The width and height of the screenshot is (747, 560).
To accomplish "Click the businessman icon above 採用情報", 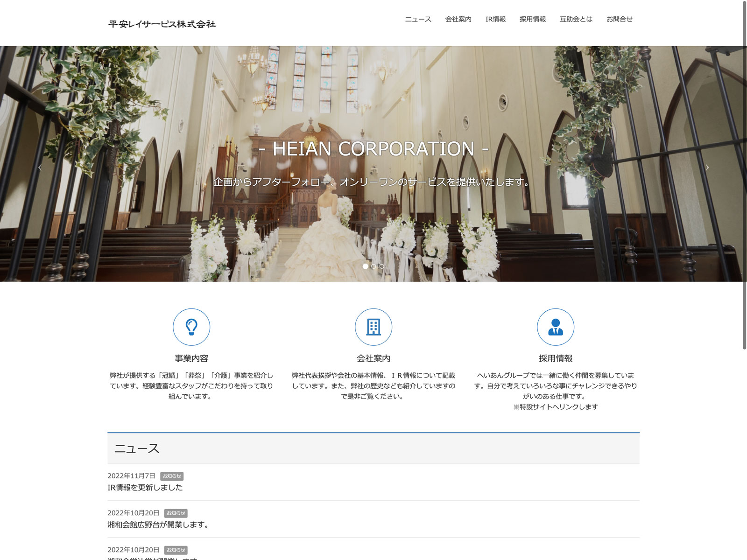I will 555,327.
